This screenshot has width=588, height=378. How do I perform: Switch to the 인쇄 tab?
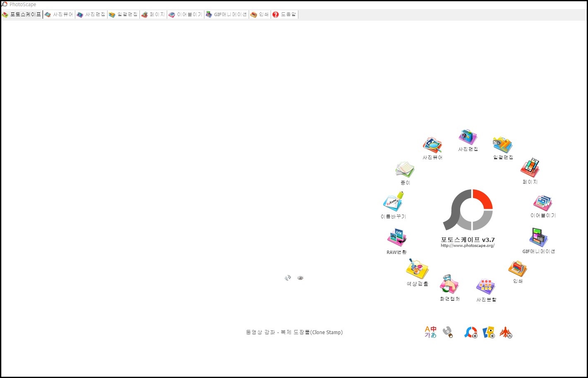259,14
